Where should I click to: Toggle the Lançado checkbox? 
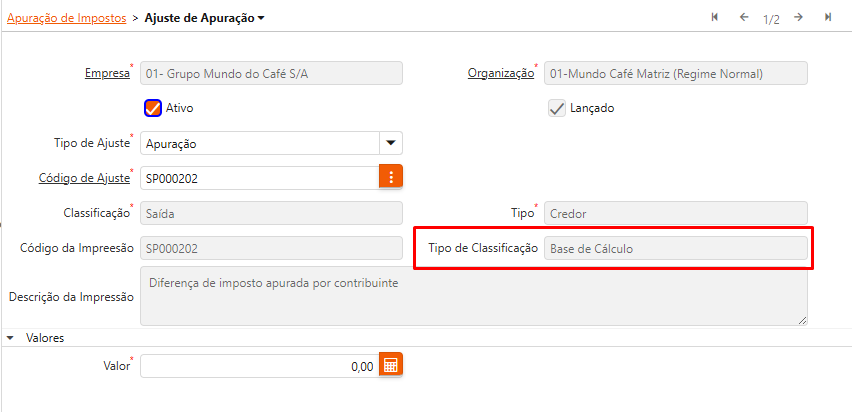click(x=557, y=108)
